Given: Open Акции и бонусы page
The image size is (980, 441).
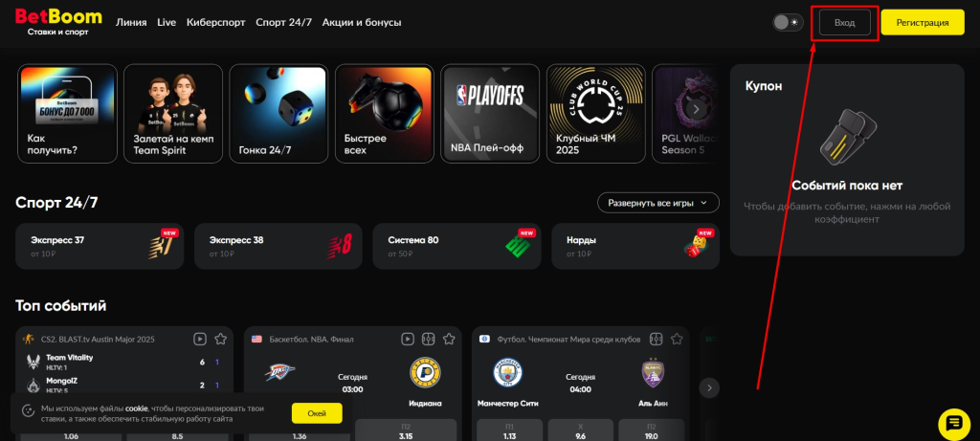Looking at the screenshot, I should (x=362, y=23).
